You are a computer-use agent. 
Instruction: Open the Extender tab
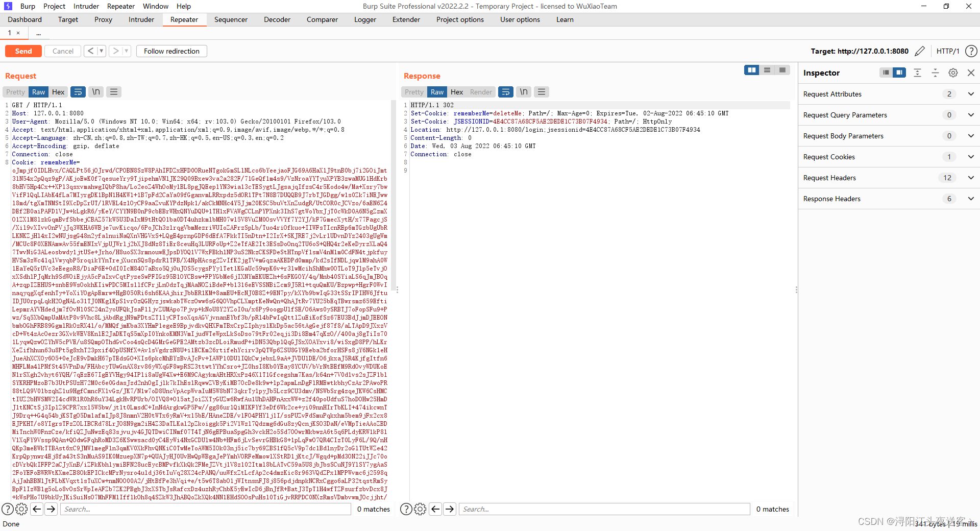tap(406, 19)
